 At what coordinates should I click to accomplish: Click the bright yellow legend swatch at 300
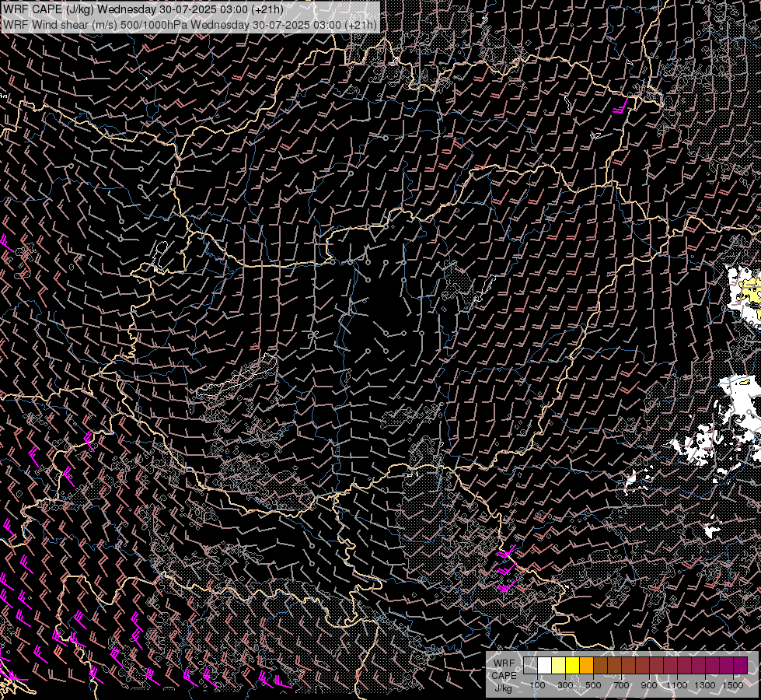pyautogui.click(x=573, y=666)
